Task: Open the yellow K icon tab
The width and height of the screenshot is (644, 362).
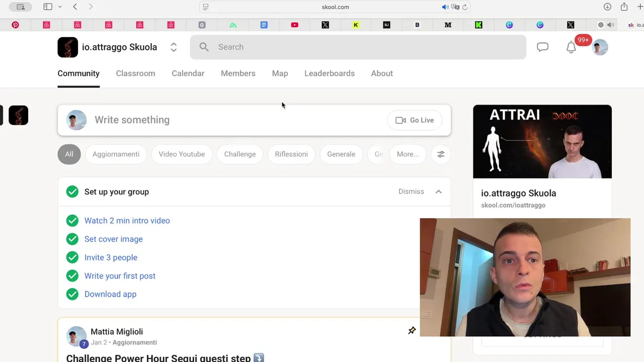Action: (356, 25)
